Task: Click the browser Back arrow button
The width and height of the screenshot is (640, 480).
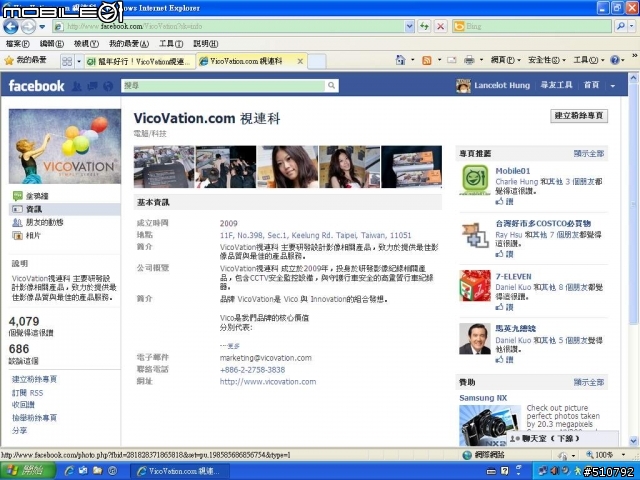Action: tap(11, 27)
